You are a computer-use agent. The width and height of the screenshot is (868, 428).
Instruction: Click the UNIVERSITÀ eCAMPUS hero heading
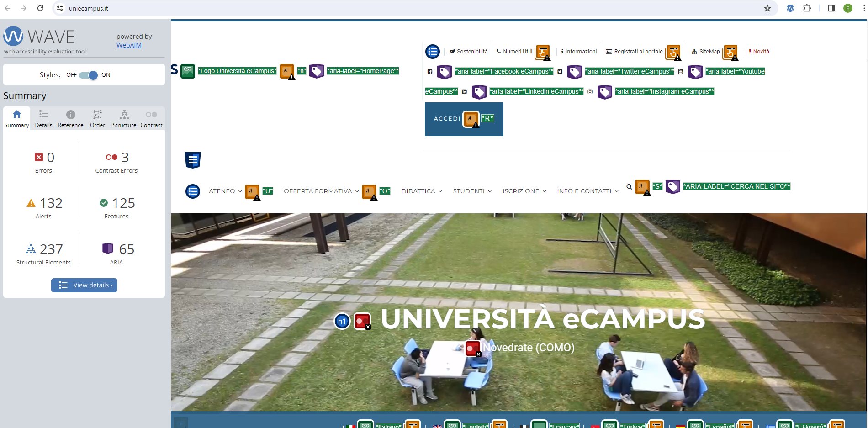tap(543, 319)
